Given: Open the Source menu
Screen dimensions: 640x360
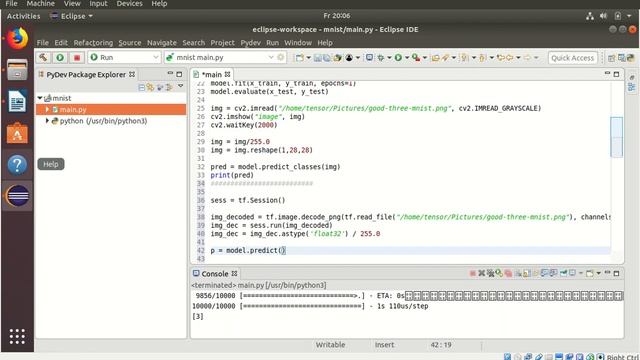Looking at the screenshot, I should pos(130,43).
